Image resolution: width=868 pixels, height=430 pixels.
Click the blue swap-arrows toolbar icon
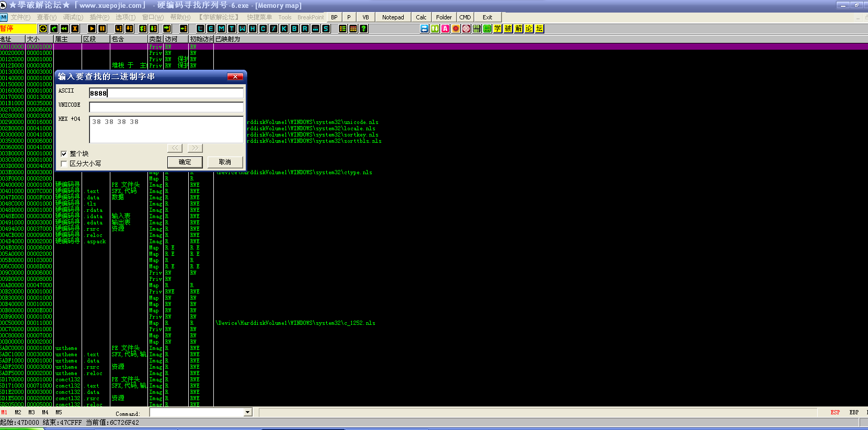425,29
